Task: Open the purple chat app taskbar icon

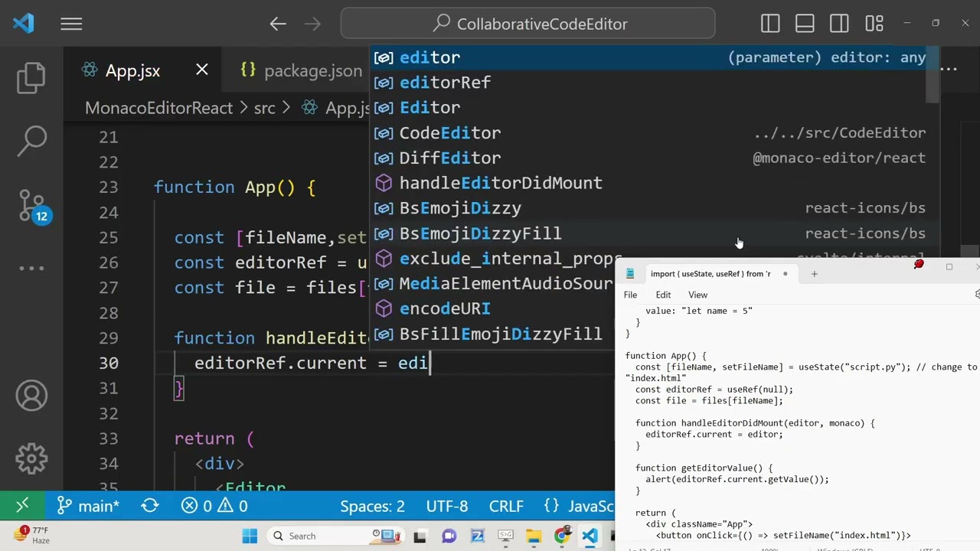Action: tap(449, 536)
